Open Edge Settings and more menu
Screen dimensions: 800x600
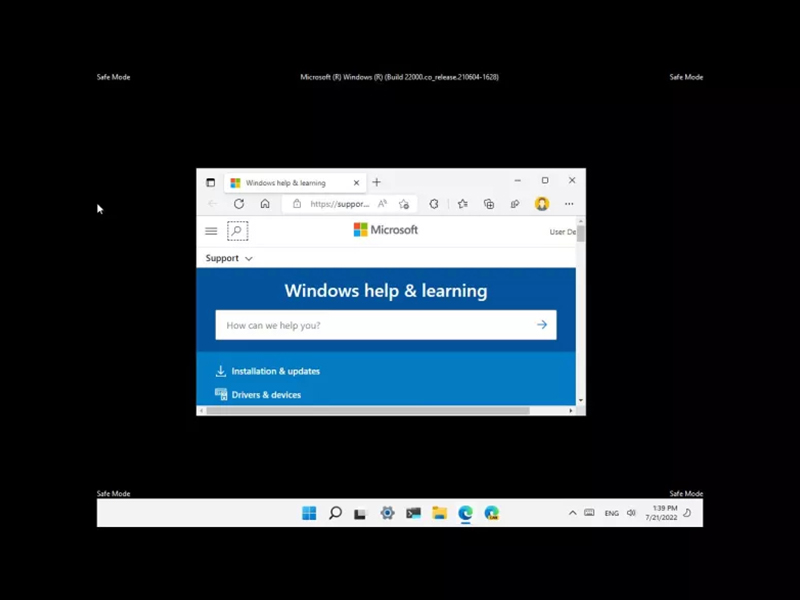click(569, 204)
